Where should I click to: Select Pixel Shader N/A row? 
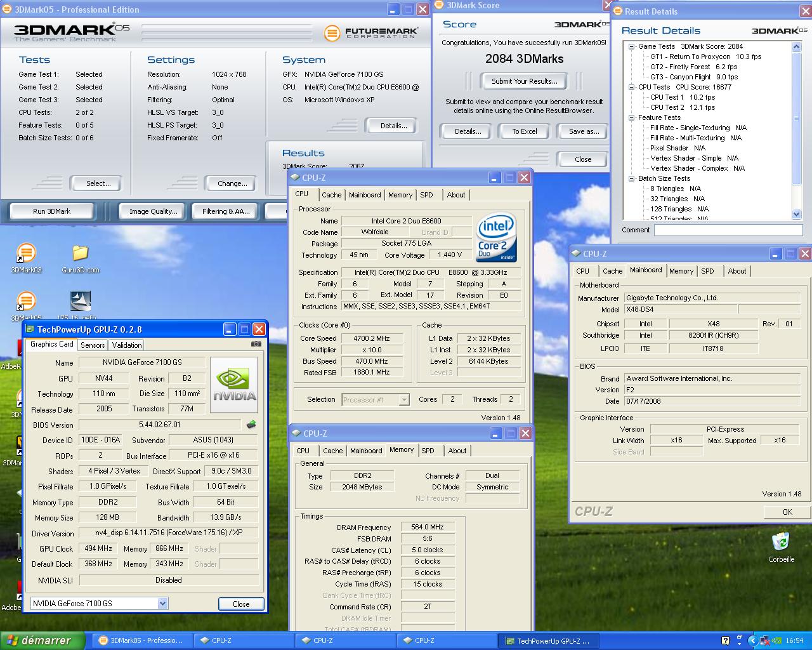pos(678,148)
